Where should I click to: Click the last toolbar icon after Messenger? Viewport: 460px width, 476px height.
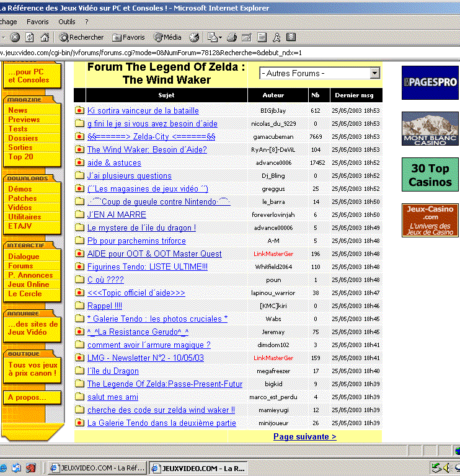(291, 37)
